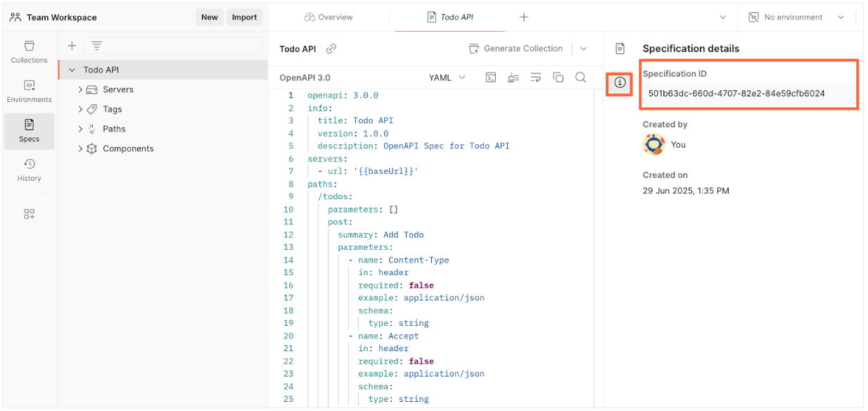Click the OpenAPI 3.0 label
This screenshot has height=411, width=868.
pyautogui.click(x=305, y=77)
